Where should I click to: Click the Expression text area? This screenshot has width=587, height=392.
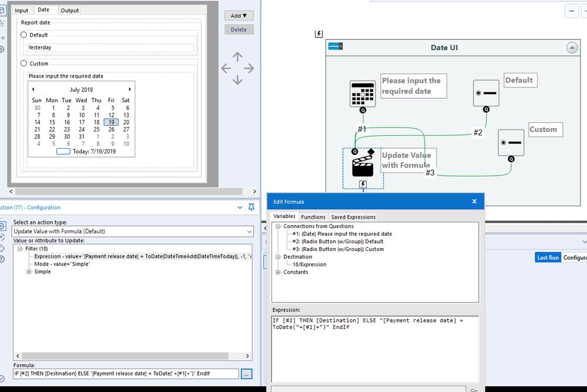375,349
